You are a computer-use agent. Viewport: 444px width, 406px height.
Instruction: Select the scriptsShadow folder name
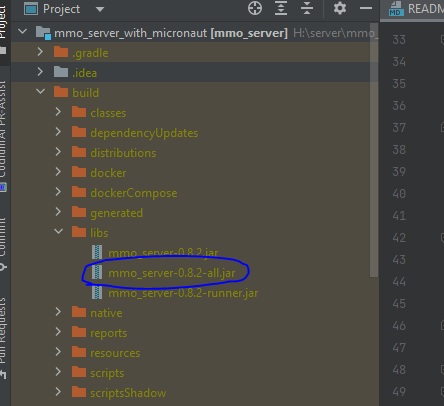pos(128,393)
